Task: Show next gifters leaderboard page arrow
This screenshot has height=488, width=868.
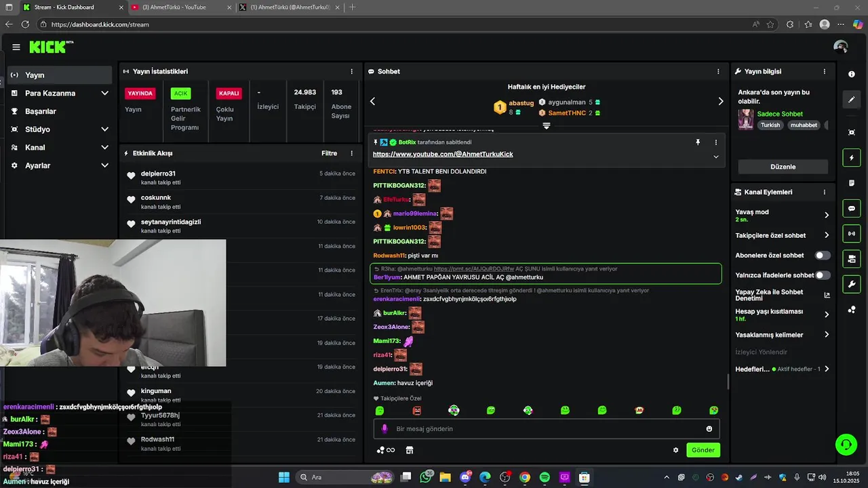Action: click(x=720, y=101)
